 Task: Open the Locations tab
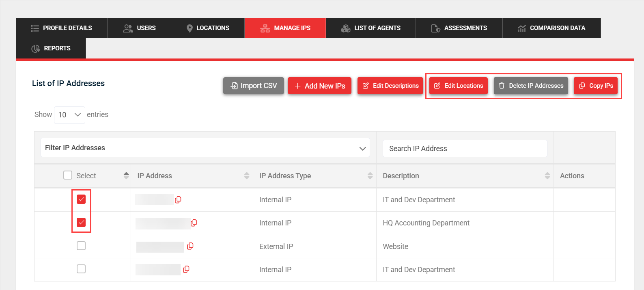click(x=208, y=28)
